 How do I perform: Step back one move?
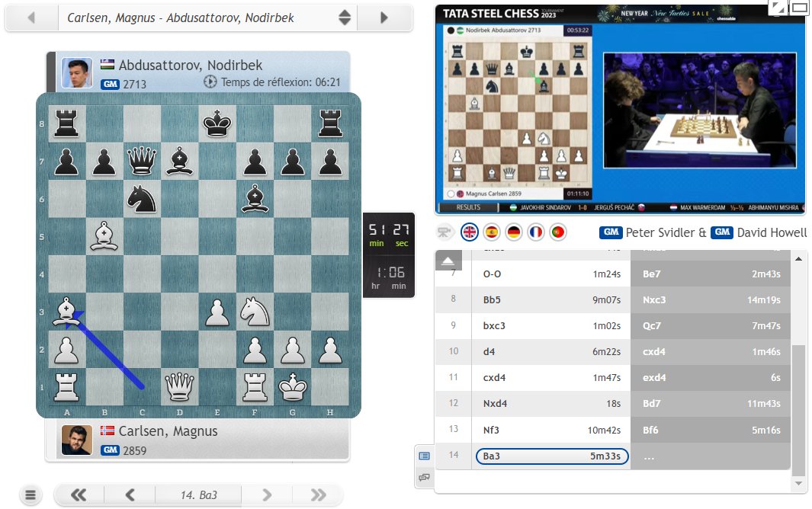(130, 495)
